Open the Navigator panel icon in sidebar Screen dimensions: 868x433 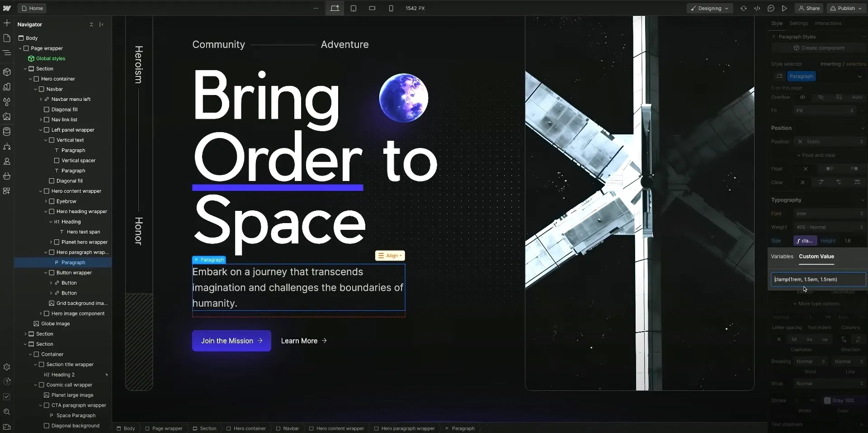coord(7,53)
